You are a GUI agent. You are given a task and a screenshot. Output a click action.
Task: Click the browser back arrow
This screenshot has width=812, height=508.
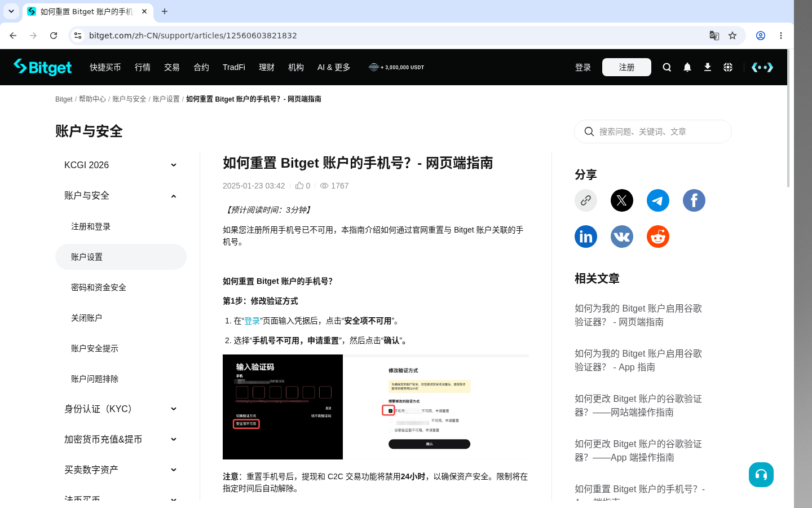13,36
